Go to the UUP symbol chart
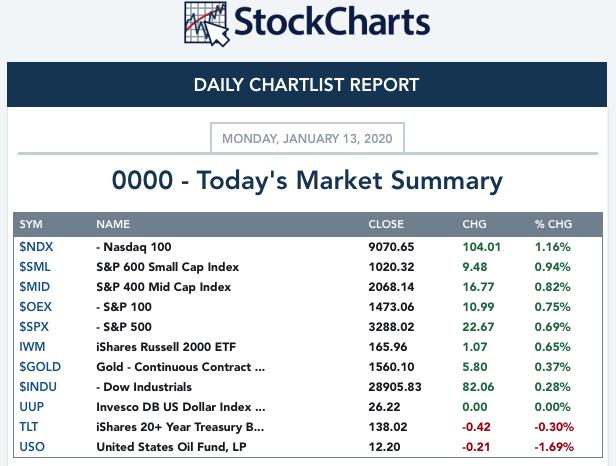Viewport: 616px width, 466px height. pos(31,407)
